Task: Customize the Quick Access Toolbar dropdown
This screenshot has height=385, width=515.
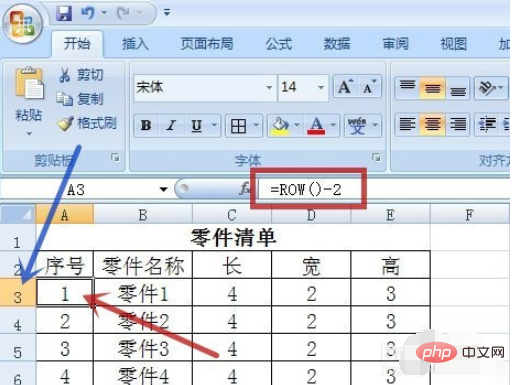Action: coord(167,13)
